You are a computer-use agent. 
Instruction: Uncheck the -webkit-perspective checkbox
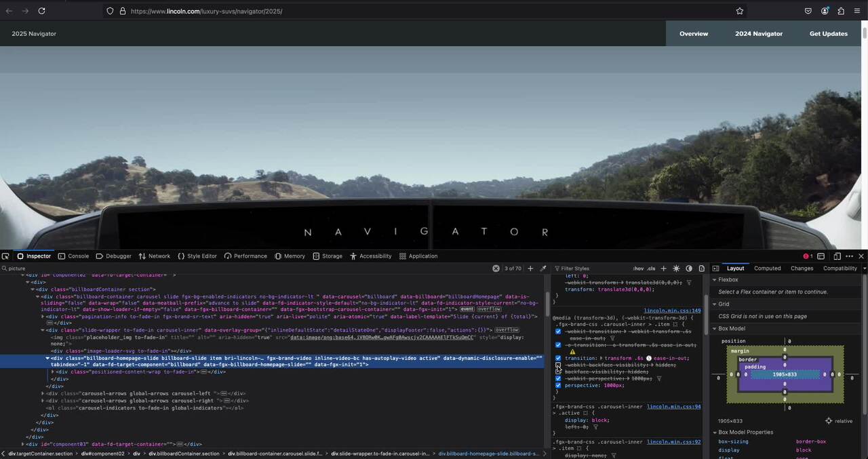pos(558,378)
